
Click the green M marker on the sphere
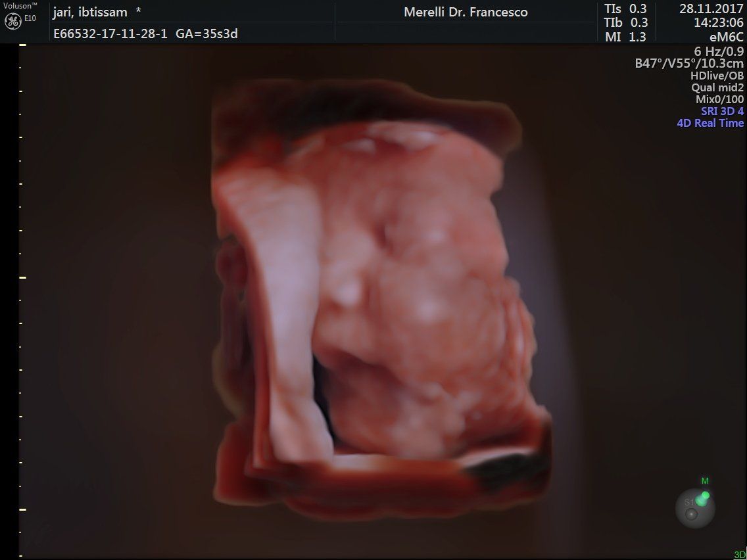pyautogui.click(x=705, y=481)
